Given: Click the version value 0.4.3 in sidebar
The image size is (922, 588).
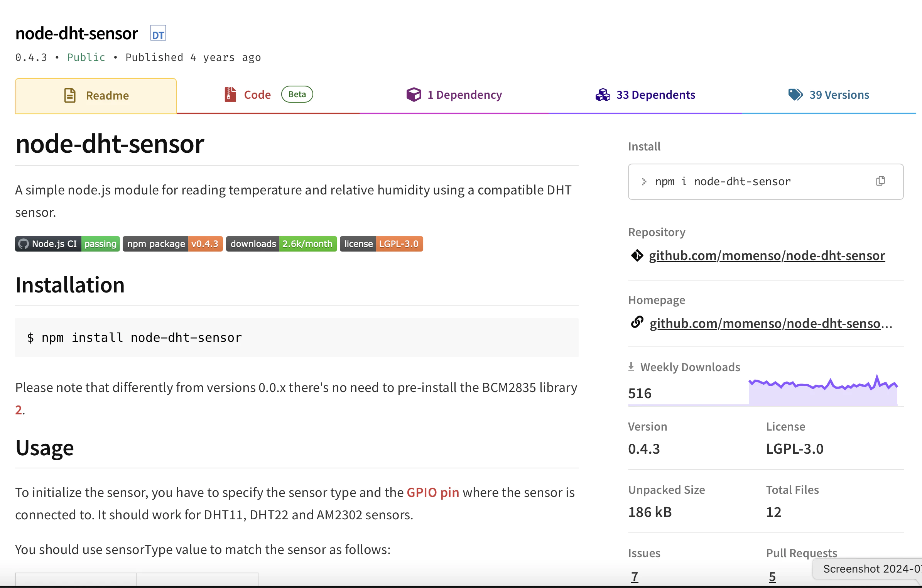Looking at the screenshot, I should coord(644,449).
